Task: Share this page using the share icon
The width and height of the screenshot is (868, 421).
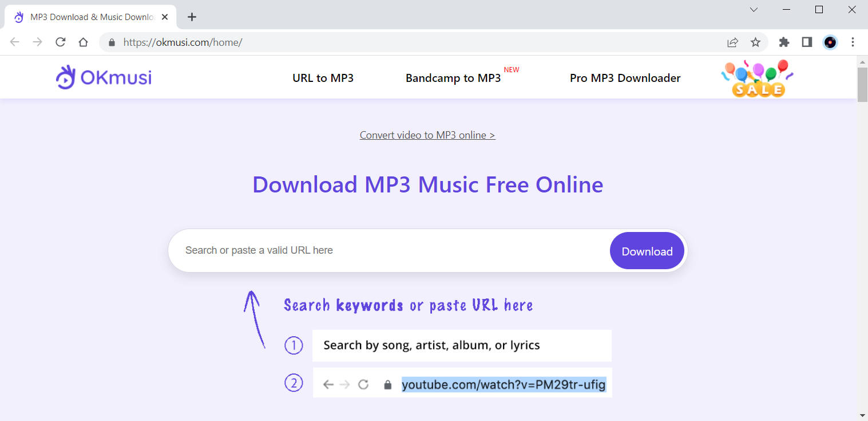Action: [x=732, y=42]
